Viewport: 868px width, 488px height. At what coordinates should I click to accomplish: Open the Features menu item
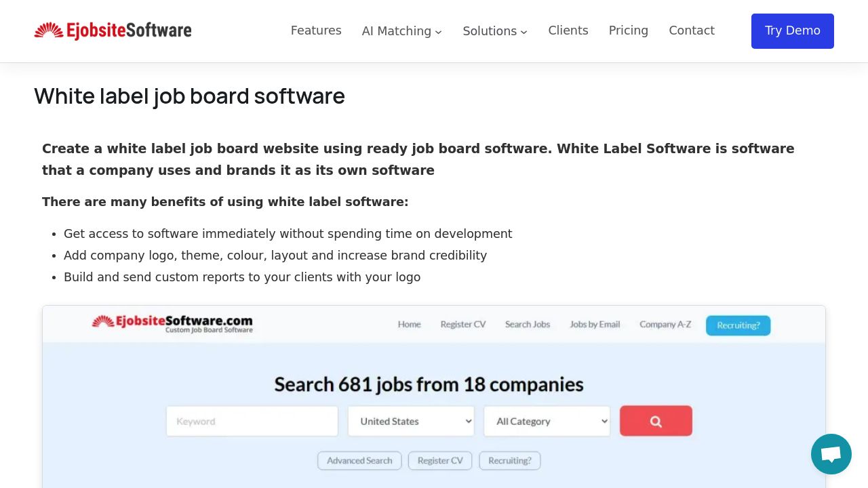coord(316,30)
